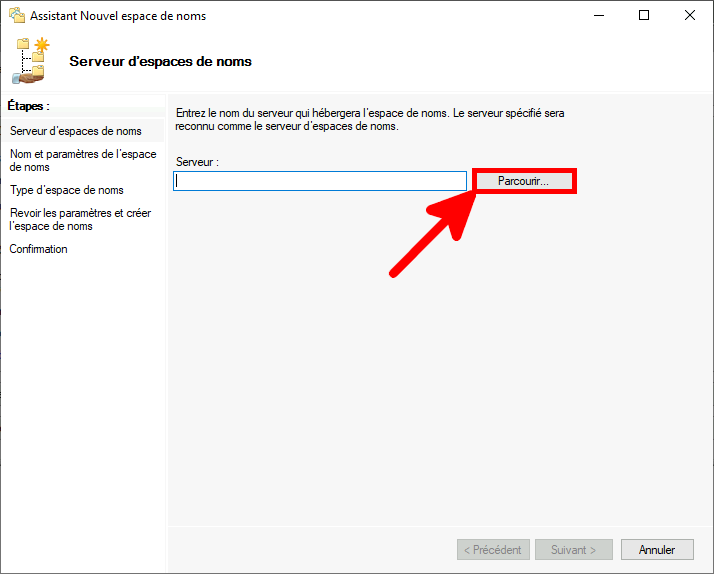This screenshot has width=714, height=574.
Task: Select the 'Serveur d'espaces de noms' step
Action: tap(76, 131)
